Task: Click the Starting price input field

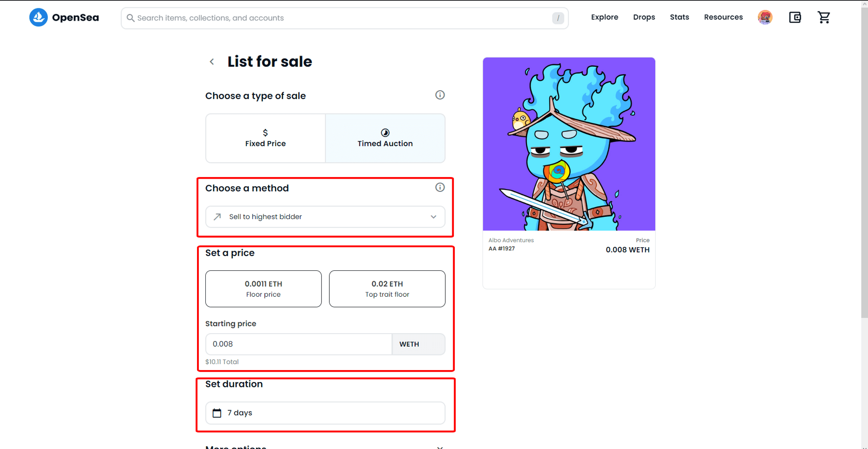Action: pyautogui.click(x=299, y=344)
